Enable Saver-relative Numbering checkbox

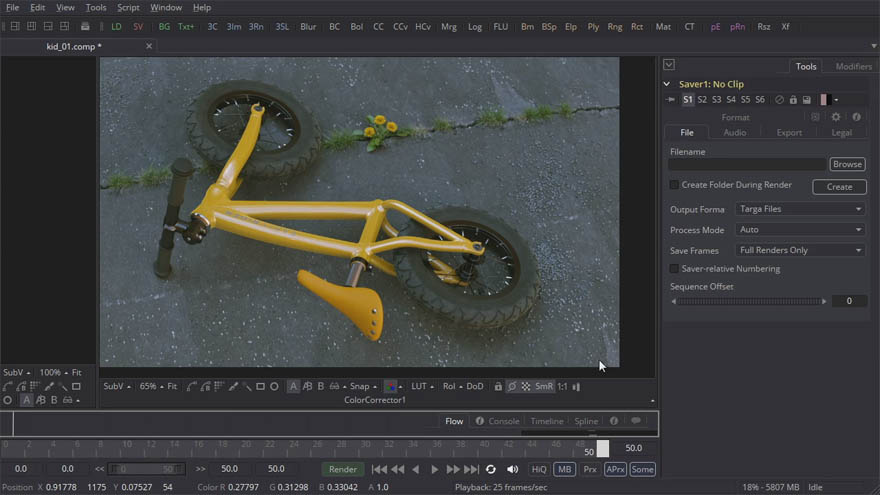tap(674, 269)
